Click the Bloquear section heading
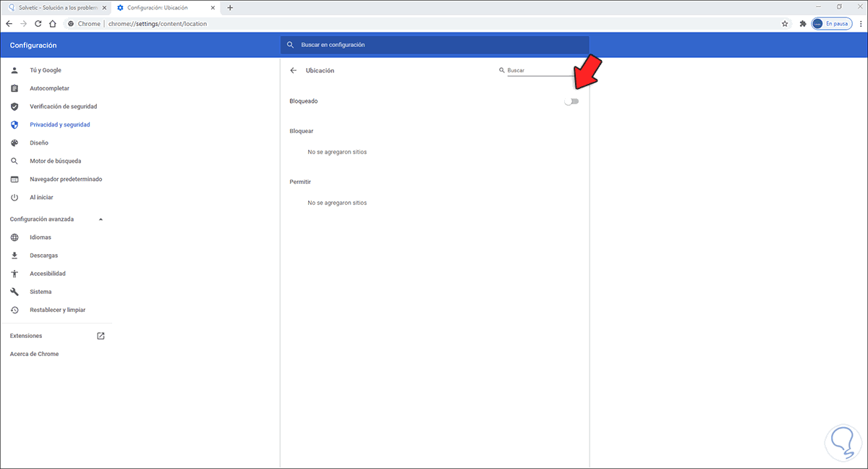This screenshot has height=469, width=868. click(x=301, y=131)
